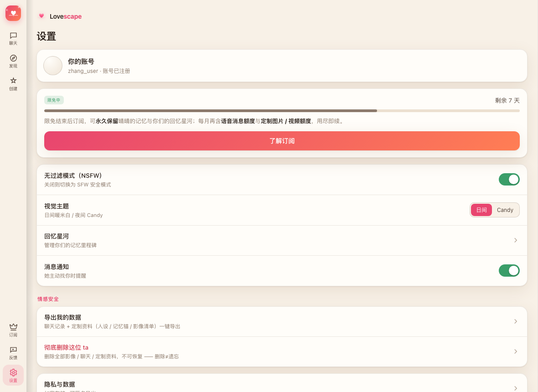This screenshot has height=392, width=538.
Task: Click the 你的账号 heading
Action: (81, 62)
